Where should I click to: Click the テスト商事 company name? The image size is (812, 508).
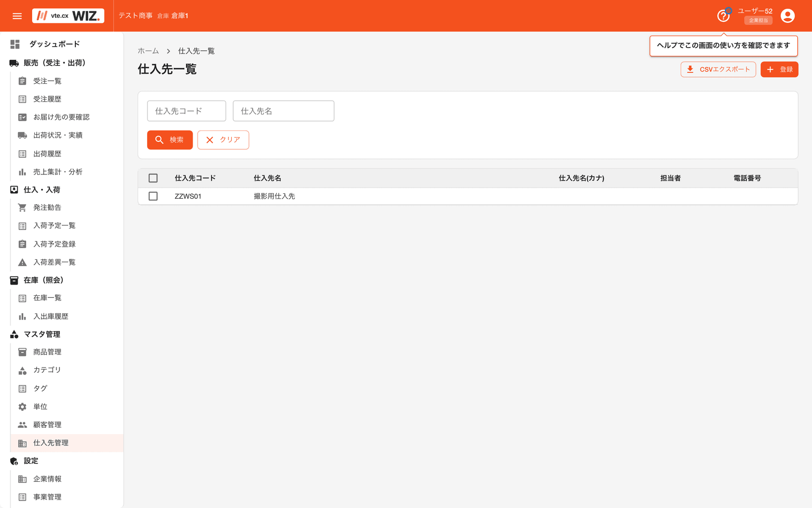point(136,16)
